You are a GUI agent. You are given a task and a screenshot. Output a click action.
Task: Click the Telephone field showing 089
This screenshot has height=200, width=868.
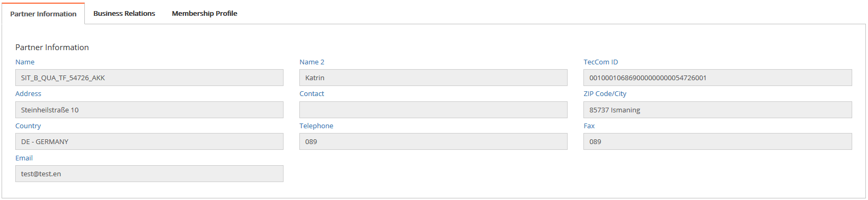pos(433,141)
